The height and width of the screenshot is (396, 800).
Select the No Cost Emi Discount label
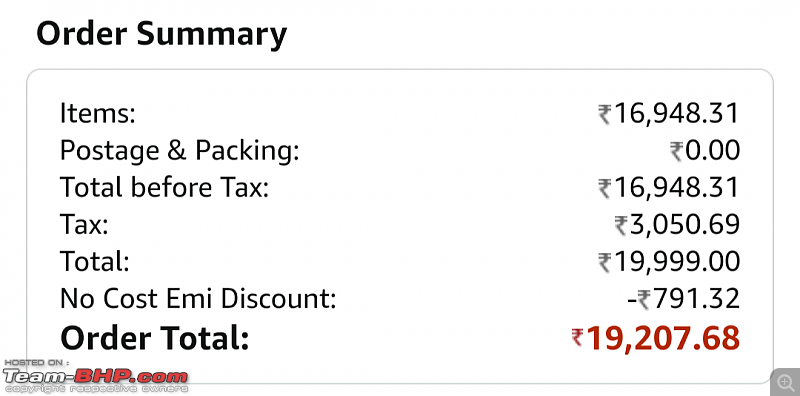(198, 299)
